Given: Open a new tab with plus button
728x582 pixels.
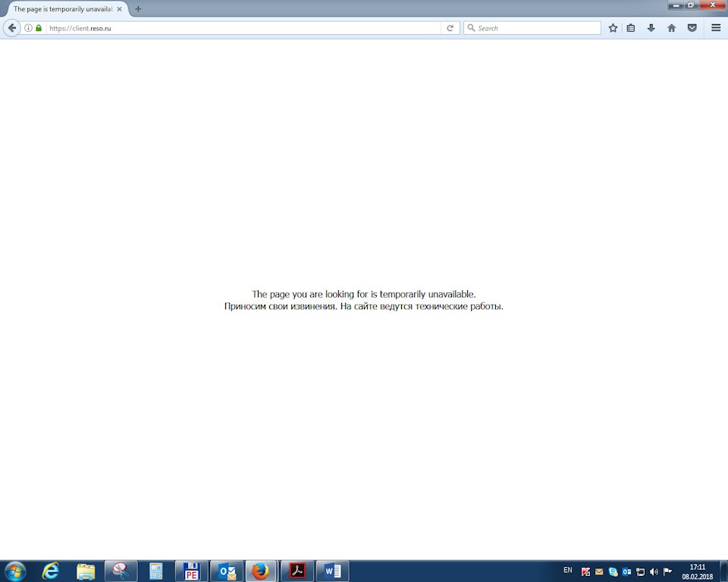Looking at the screenshot, I should [x=138, y=9].
